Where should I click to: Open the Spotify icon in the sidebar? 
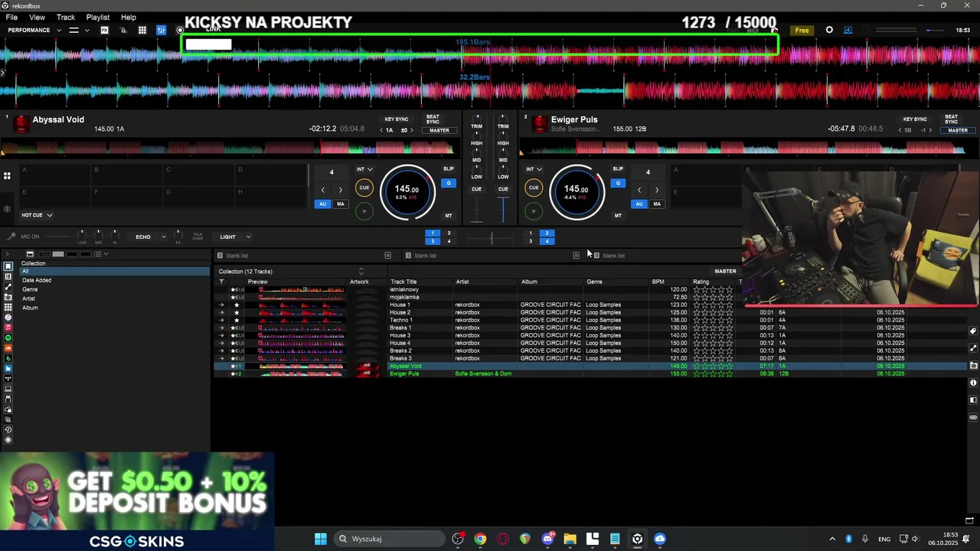[8, 337]
